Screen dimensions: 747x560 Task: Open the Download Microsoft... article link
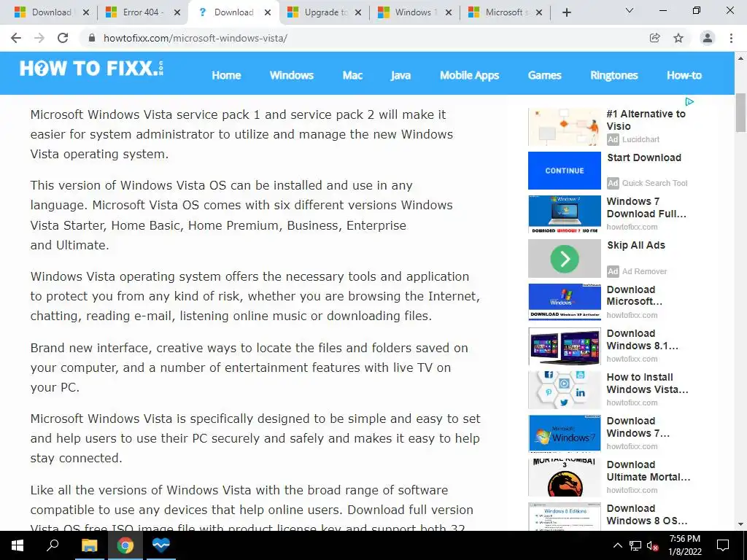pyautogui.click(x=634, y=295)
